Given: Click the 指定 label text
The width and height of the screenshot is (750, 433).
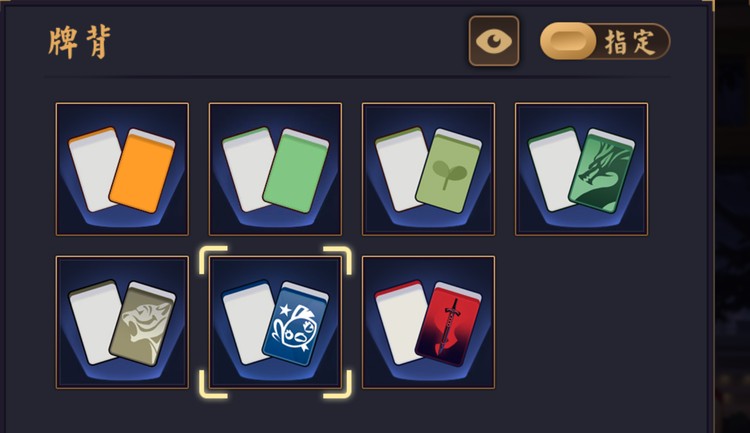Looking at the screenshot, I should [x=630, y=42].
